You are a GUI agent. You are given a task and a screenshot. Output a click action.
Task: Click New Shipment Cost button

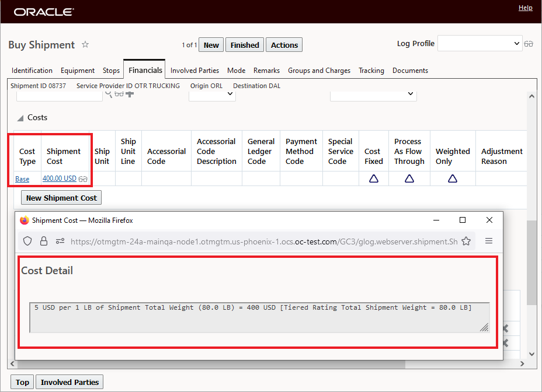(61, 198)
